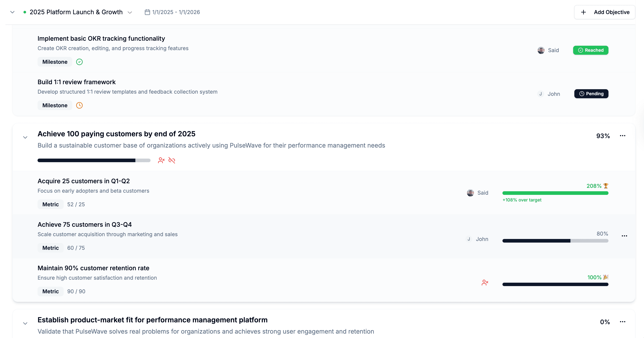
Task: Click the Add Objective button
Action: pos(604,12)
